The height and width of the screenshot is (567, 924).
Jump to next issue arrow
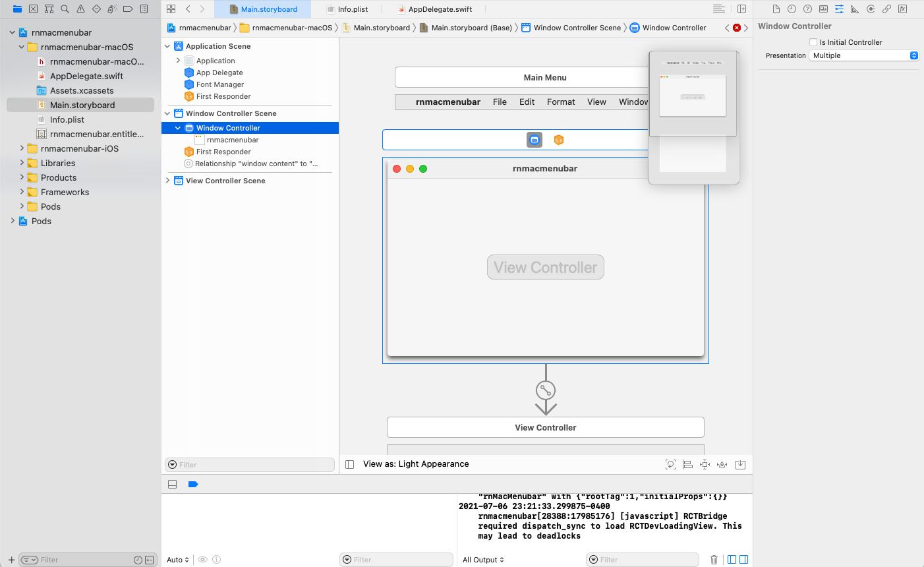point(746,28)
